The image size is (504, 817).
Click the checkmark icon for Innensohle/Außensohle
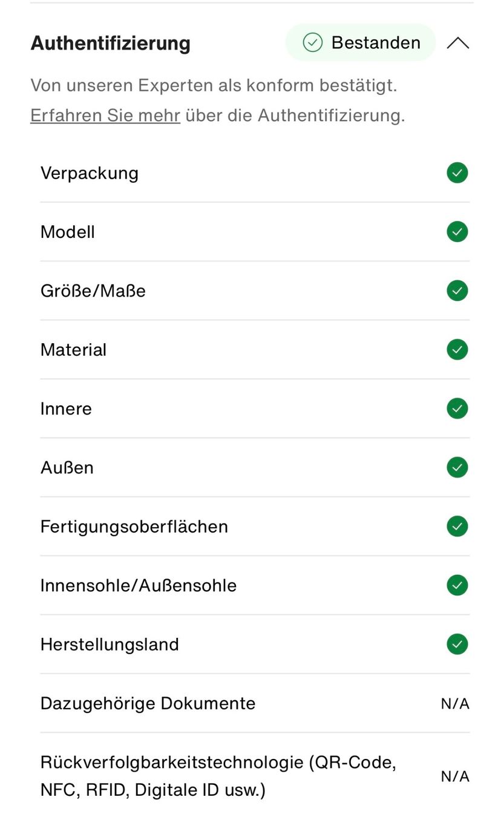pyautogui.click(x=457, y=585)
